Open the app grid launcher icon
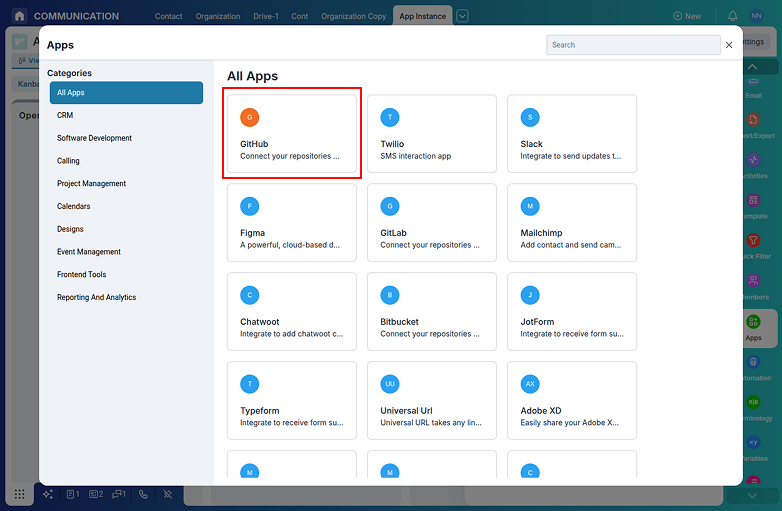 pyautogui.click(x=19, y=494)
